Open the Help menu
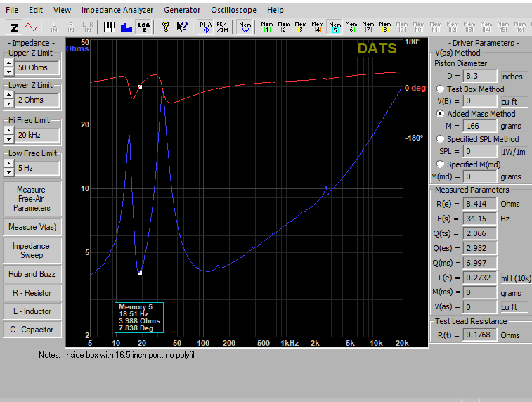This screenshot has width=532, height=402. (275, 10)
